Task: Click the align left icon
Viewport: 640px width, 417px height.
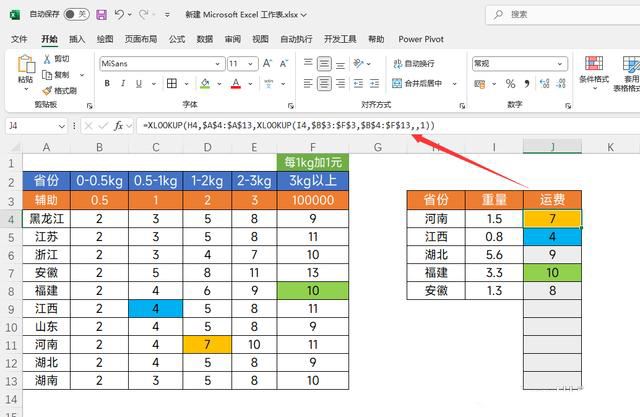Action: coord(308,84)
